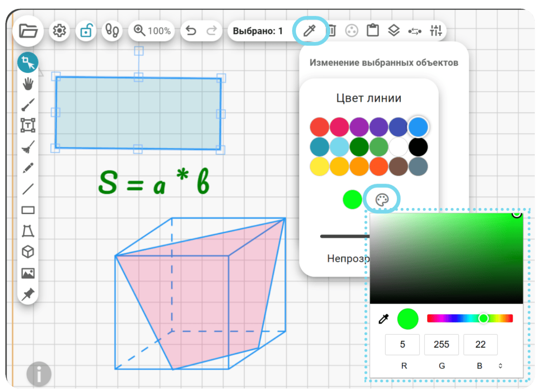Pick the dark green color swatch

359,147
